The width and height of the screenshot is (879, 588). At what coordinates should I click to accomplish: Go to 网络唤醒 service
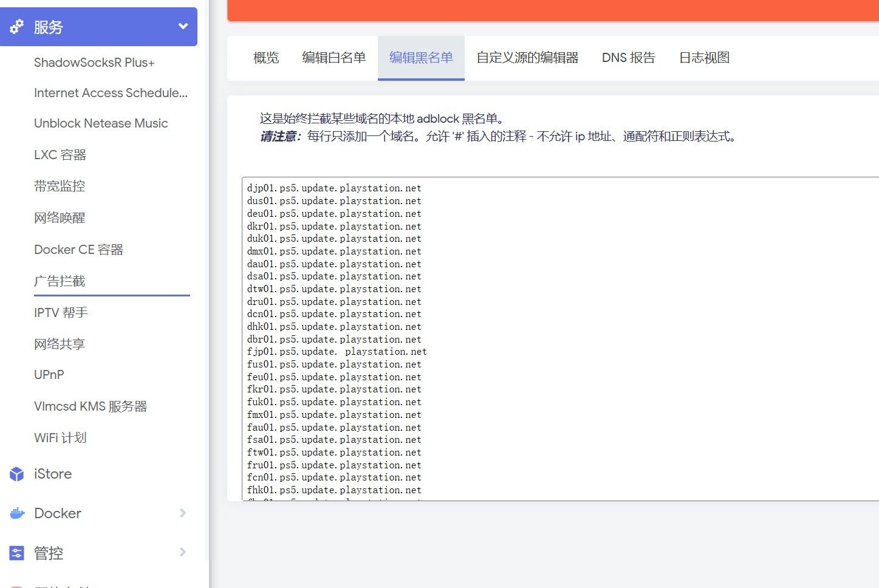click(60, 218)
